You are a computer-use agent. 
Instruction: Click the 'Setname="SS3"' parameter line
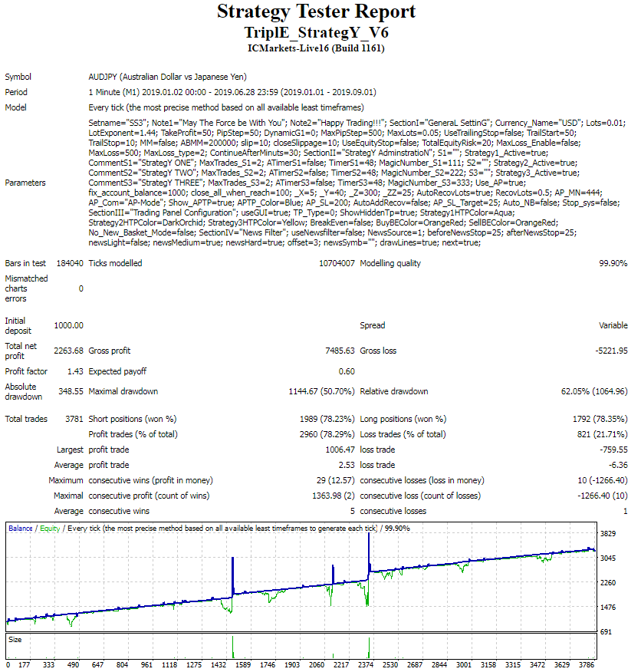357,123
